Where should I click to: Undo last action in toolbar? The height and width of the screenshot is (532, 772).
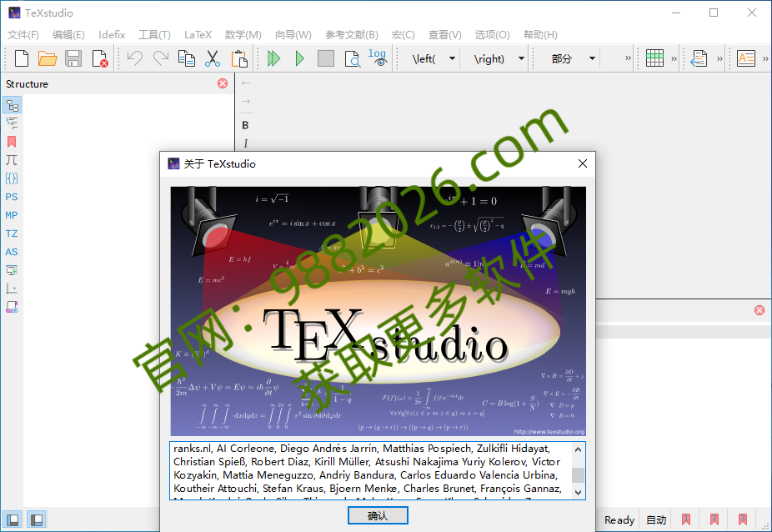(135, 58)
